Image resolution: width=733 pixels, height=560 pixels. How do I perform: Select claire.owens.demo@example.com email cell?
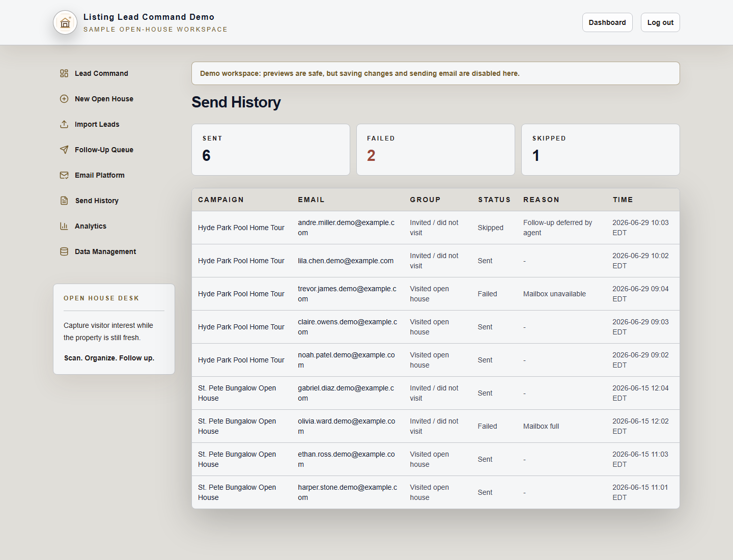[x=347, y=327]
